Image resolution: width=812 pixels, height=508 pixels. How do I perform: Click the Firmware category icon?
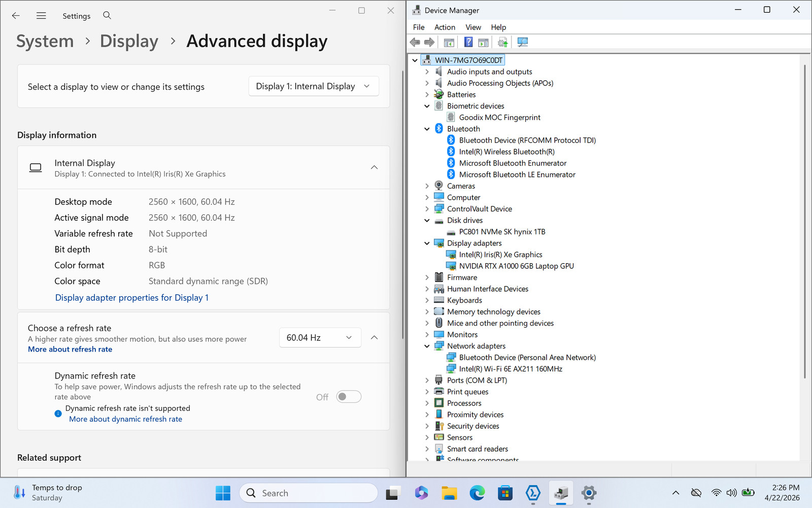439,277
